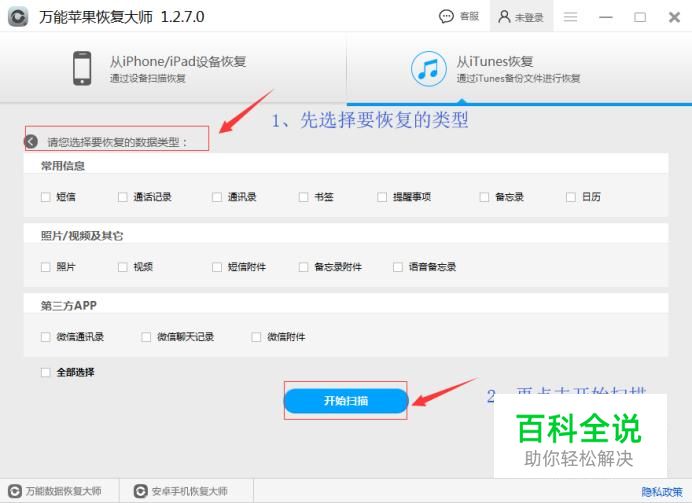Viewport: 692px width, 503px height.
Task: Switch to 从iTunes恢复 tab
Action: pos(519,68)
